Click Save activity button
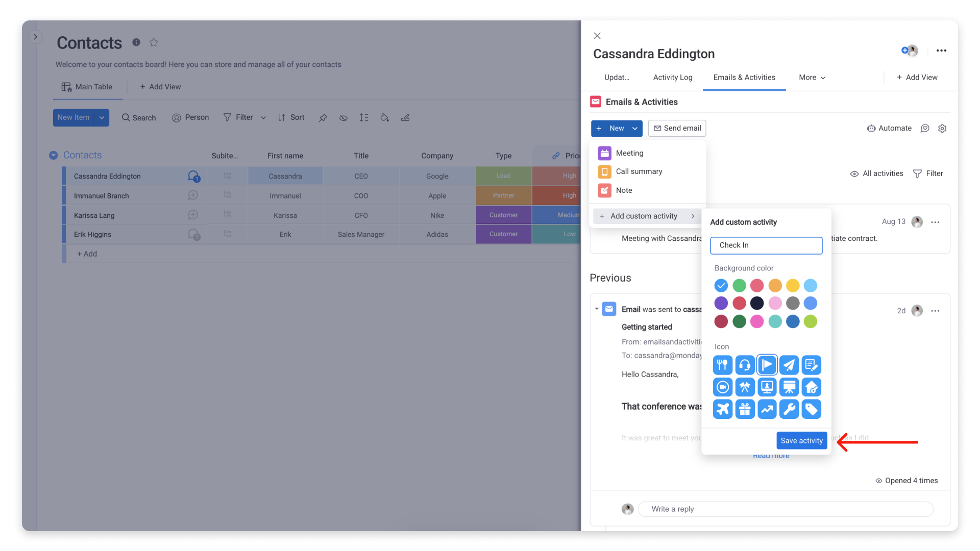Image resolution: width=980 pixels, height=551 pixels. tap(802, 440)
